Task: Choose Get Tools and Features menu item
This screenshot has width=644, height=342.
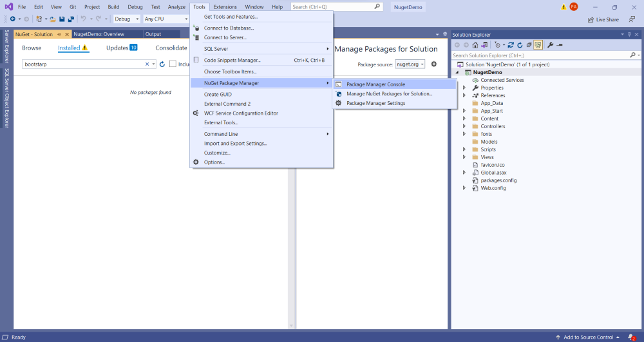Action: coord(261,17)
